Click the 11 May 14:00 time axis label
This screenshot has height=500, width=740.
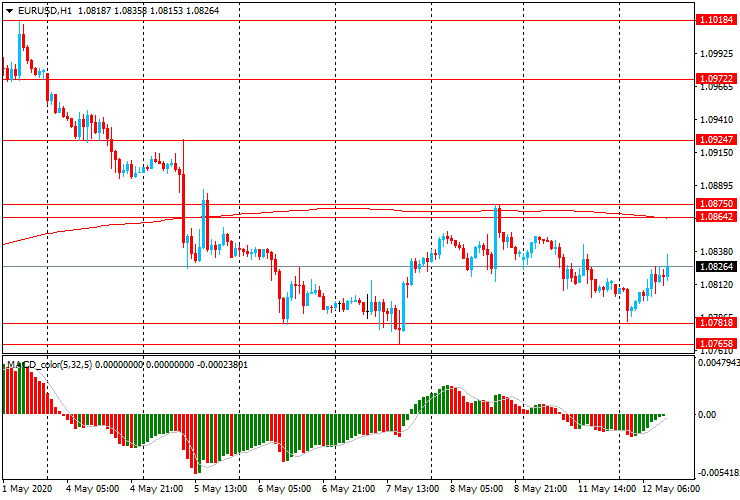pyautogui.click(x=607, y=488)
